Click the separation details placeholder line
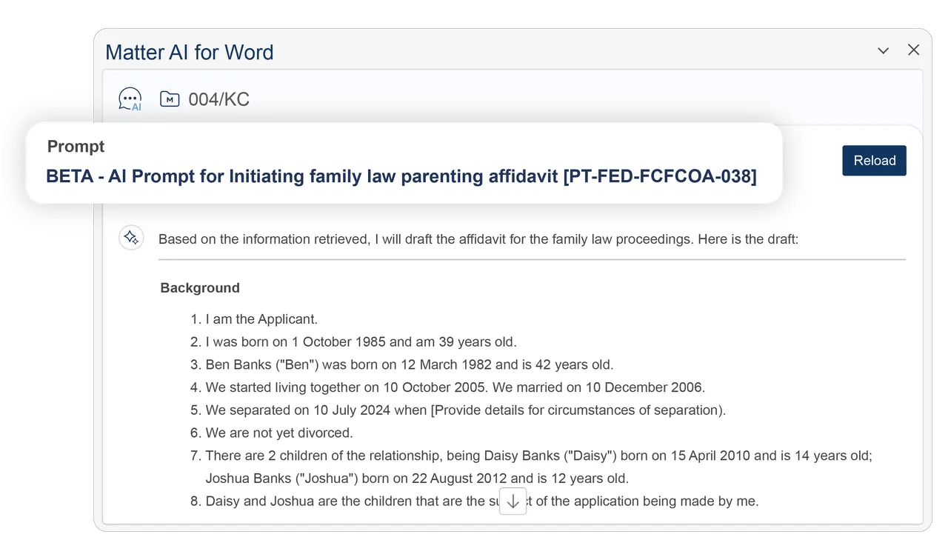The image size is (948, 560). pos(465,410)
